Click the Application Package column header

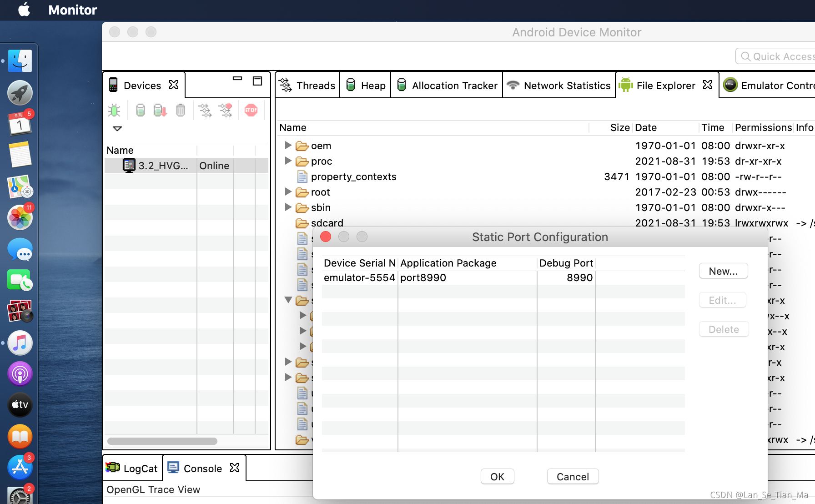[467, 263]
